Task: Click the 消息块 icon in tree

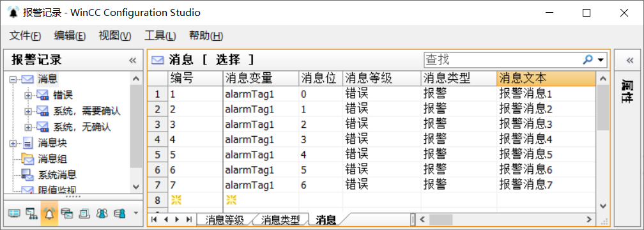Action: 27,143
